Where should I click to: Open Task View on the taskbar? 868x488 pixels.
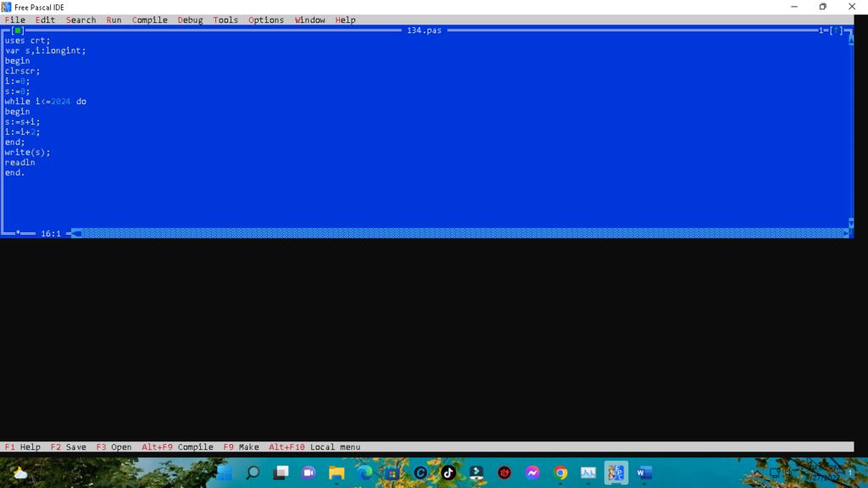click(281, 473)
